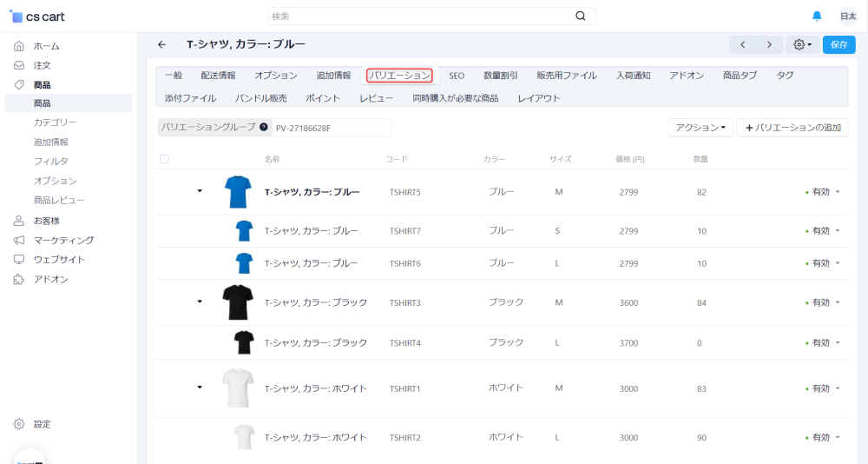
Task: Open product name link in TSHIRT2 row
Action: coord(316,437)
